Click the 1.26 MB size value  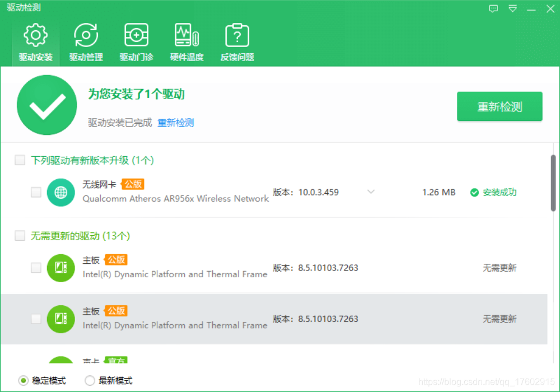point(438,193)
